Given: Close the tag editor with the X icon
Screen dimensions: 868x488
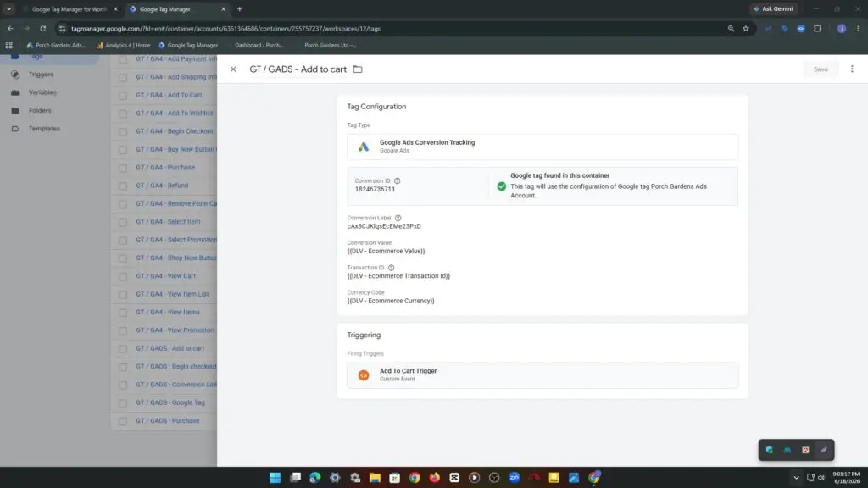Looking at the screenshot, I should click(233, 69).
